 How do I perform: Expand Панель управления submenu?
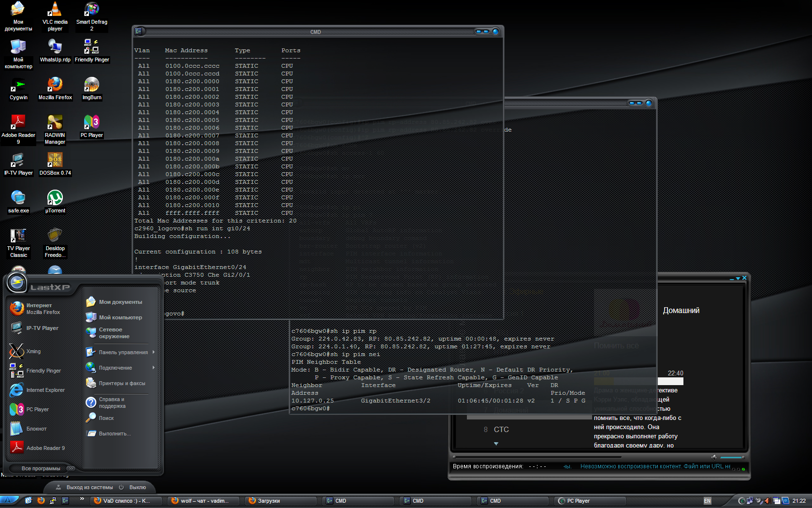pyautogui.click(x=121, y=352)
